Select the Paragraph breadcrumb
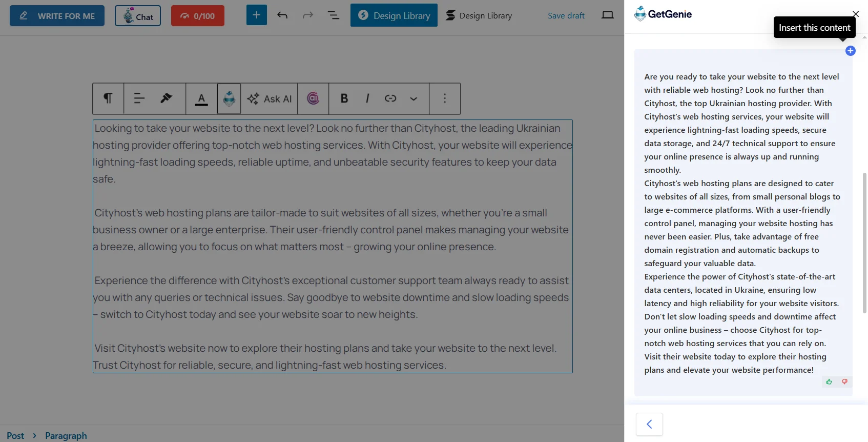868x442 pixels. 66,435
